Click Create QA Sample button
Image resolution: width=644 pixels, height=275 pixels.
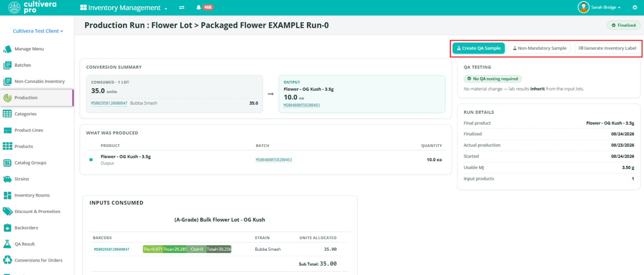pos(478,48)
